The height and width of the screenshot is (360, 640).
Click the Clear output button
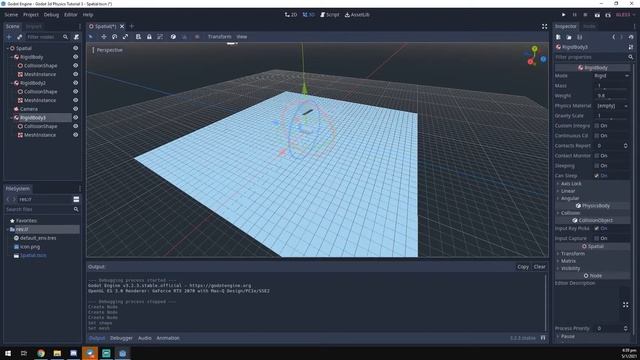coord(540,267)
